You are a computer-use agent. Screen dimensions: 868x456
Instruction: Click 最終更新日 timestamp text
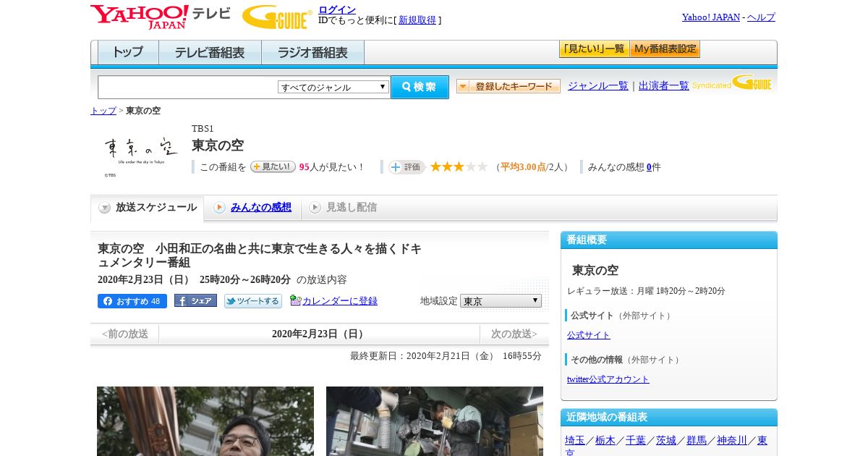pyautogui.click(x=446, y=356)
